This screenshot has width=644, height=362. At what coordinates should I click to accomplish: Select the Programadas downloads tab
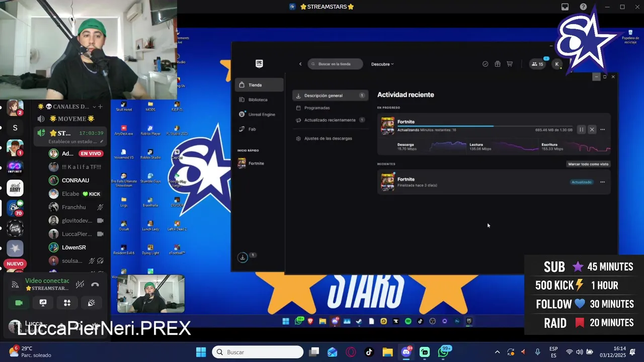click(330, 108)
